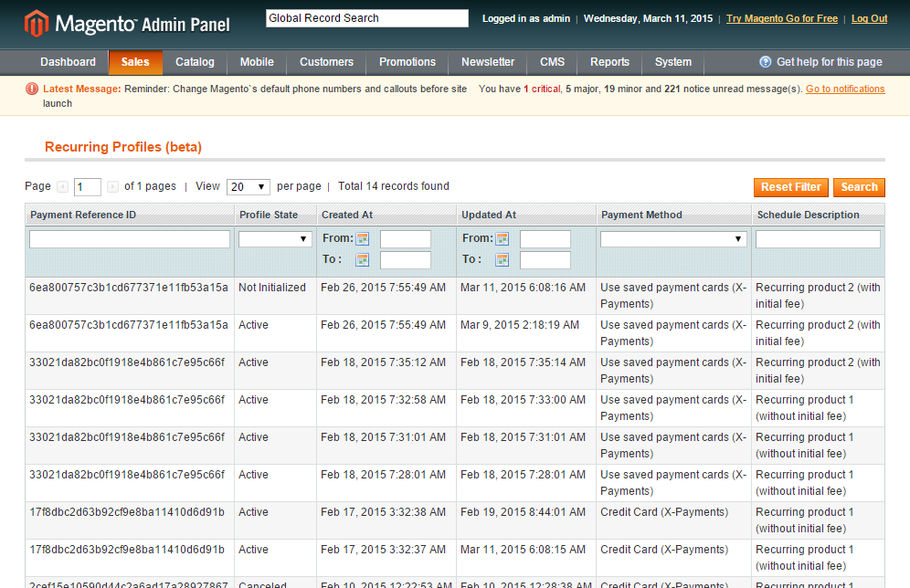Open the per page View dropdown
The width and height of the screenshot is (910, 588).
(249, 187)
